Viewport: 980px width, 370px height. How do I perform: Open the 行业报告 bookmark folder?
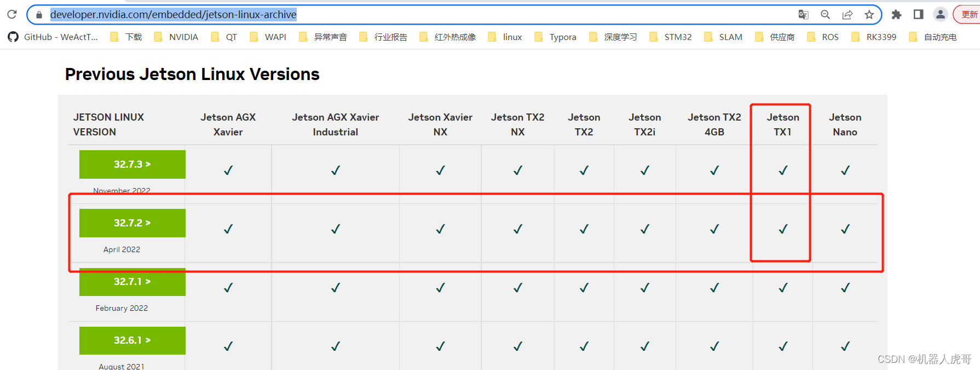click(x=383, y=37)
